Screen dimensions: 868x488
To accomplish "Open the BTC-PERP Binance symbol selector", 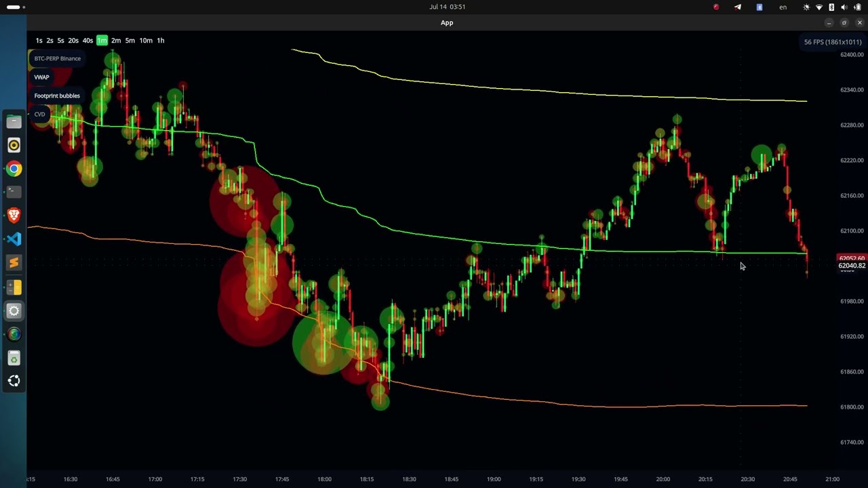I will [x=58, y=58].
